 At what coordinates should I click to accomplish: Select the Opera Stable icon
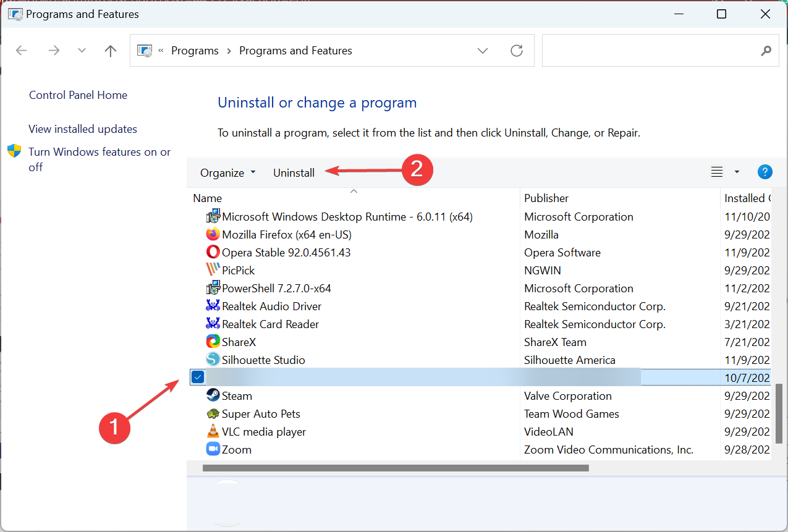[x=213, y=252]
